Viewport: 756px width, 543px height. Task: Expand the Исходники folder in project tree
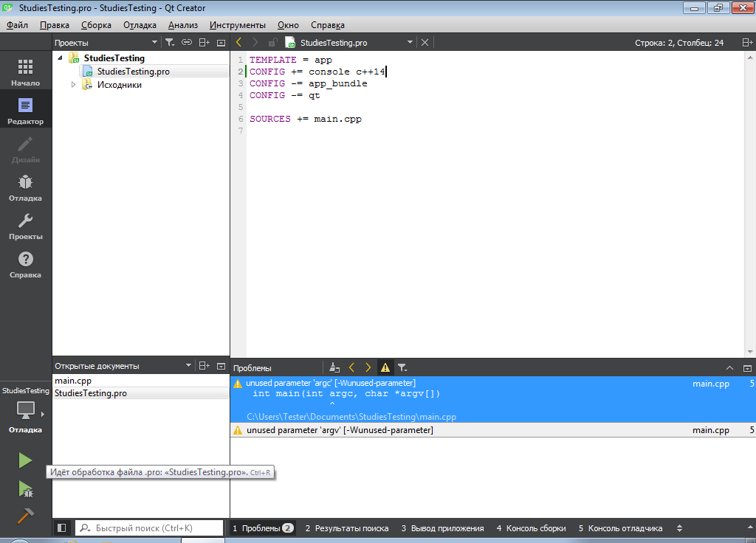(73, 85)
